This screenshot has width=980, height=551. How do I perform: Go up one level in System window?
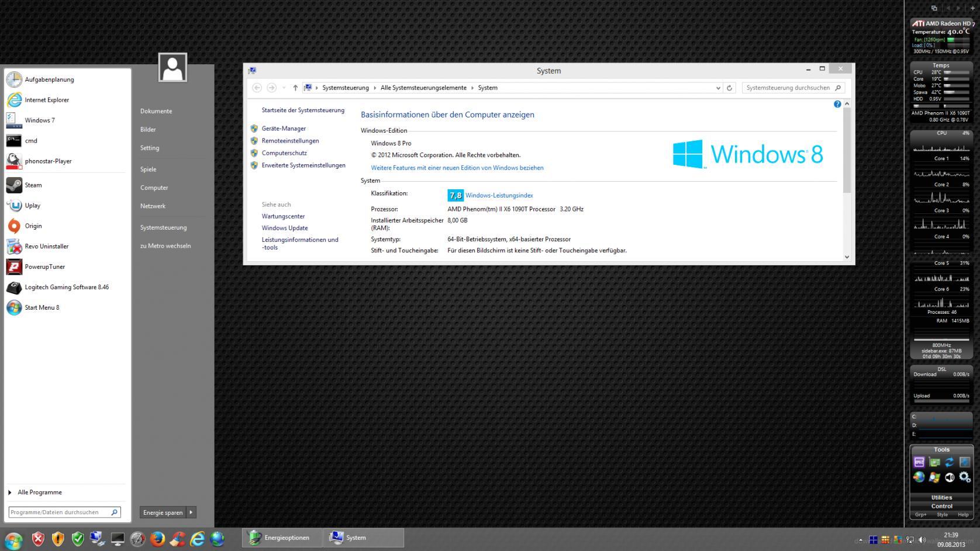[295, 88]
